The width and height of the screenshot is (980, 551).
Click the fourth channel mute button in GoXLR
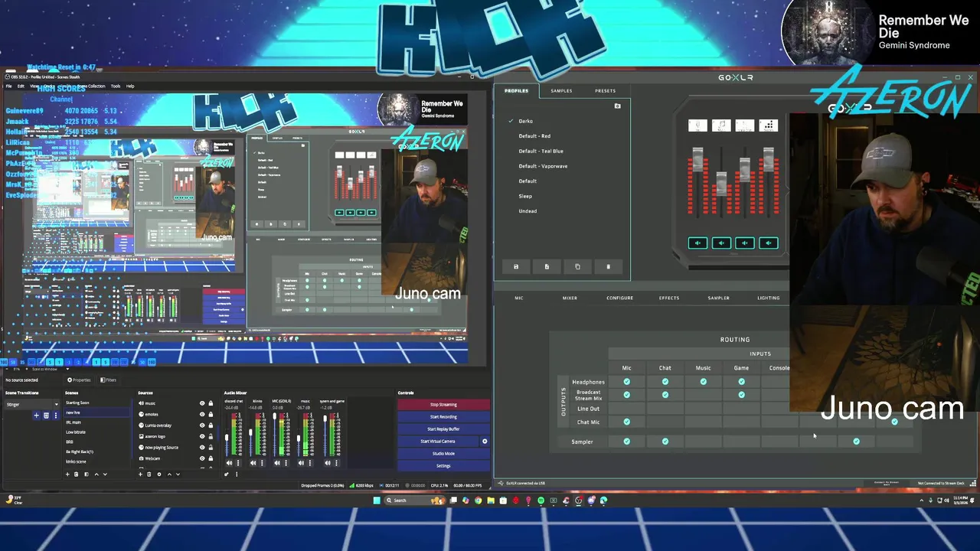[769, 243]
